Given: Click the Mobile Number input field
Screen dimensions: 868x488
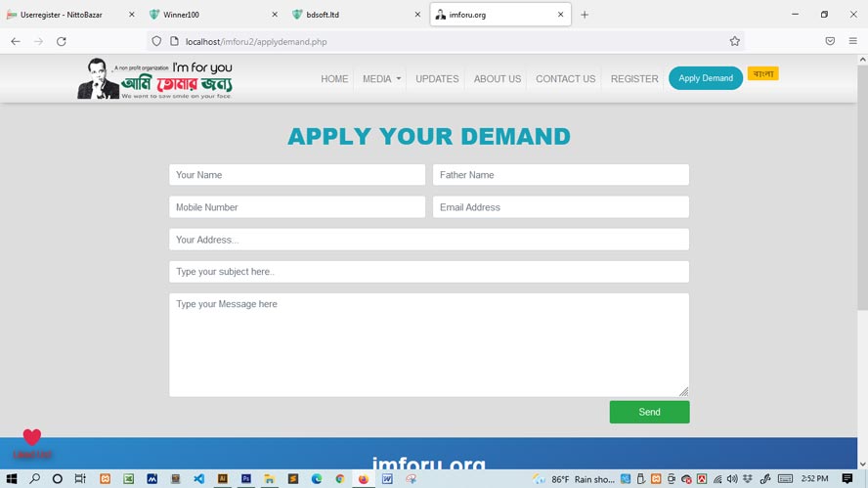Looking at the screenshot, I should pyautogui.click(x=297, y=207).
